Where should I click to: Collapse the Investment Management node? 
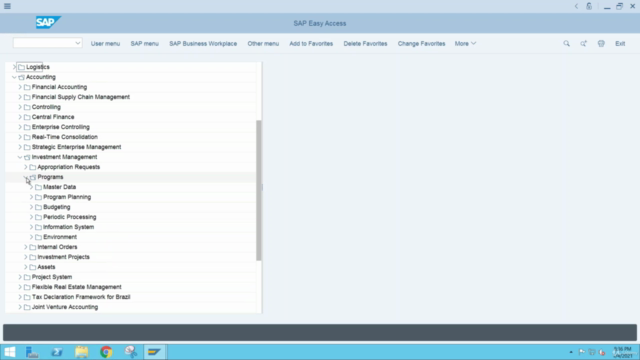coord(20,157)
